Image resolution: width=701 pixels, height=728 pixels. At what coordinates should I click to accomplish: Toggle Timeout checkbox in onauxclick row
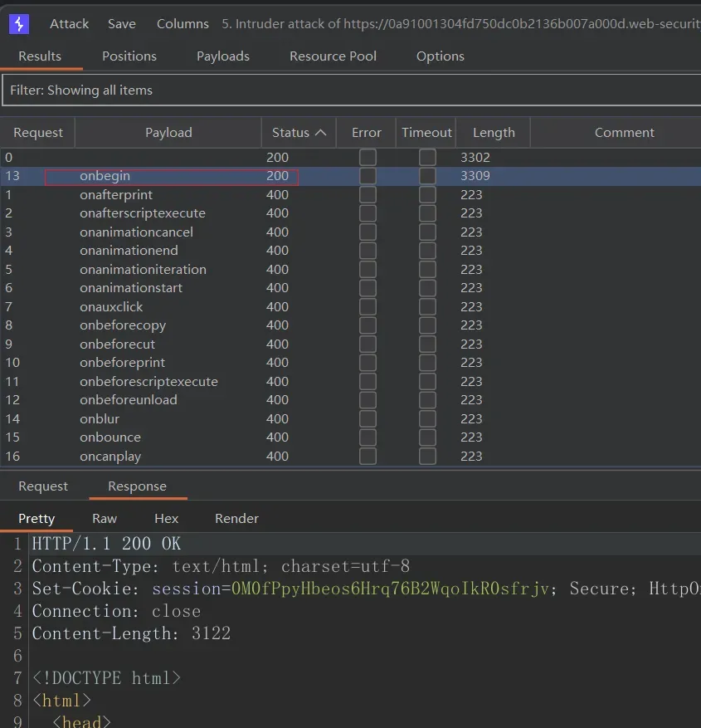click(427, 307)
